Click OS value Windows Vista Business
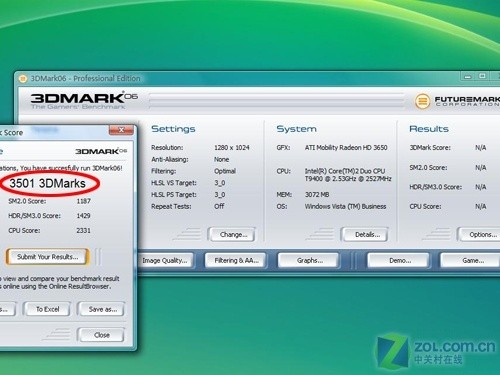 coord(345,206)
